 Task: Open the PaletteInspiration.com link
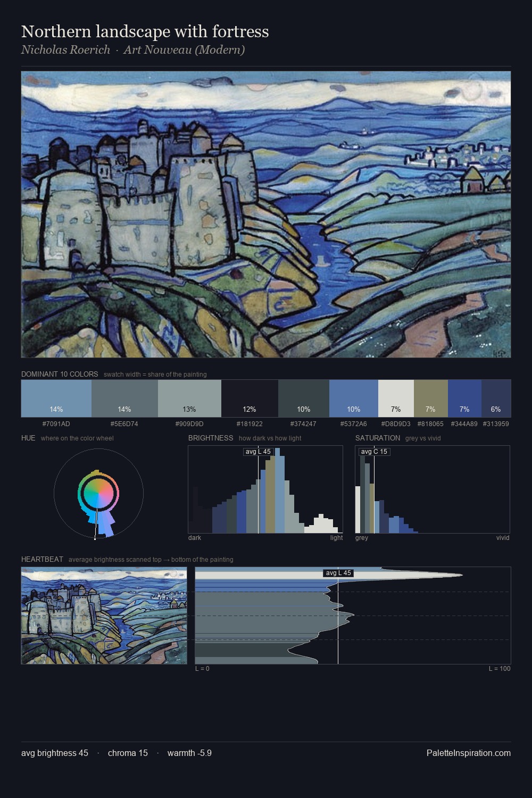point(469,753)
